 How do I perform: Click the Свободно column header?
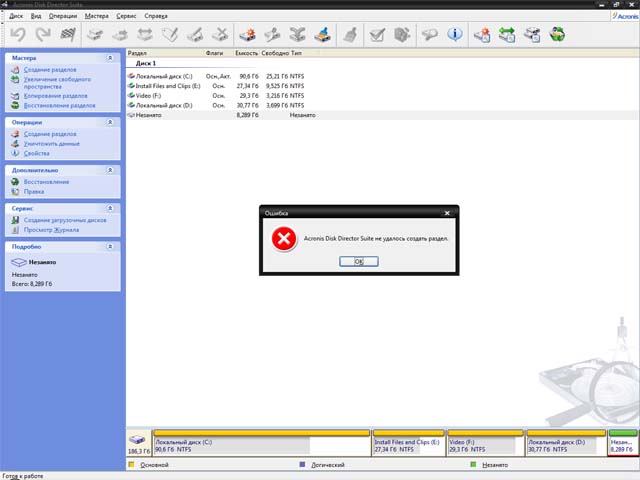click(x=275, y=53)
